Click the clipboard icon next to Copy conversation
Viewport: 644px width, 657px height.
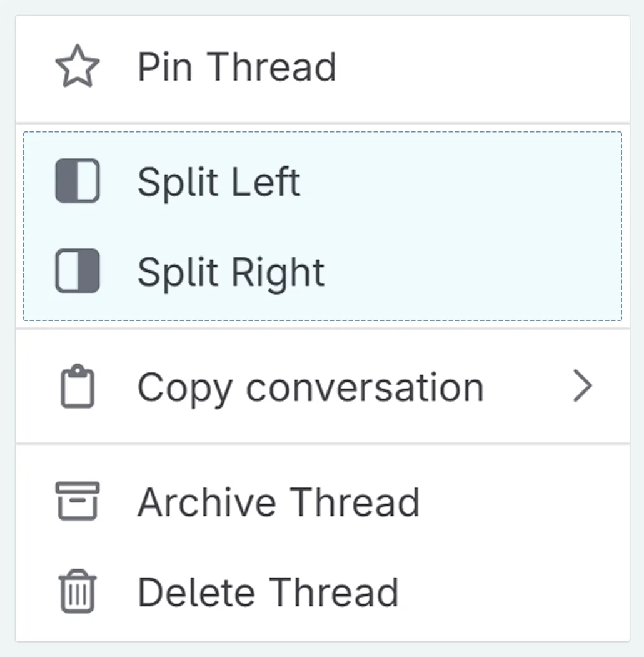tap(78, 386)
